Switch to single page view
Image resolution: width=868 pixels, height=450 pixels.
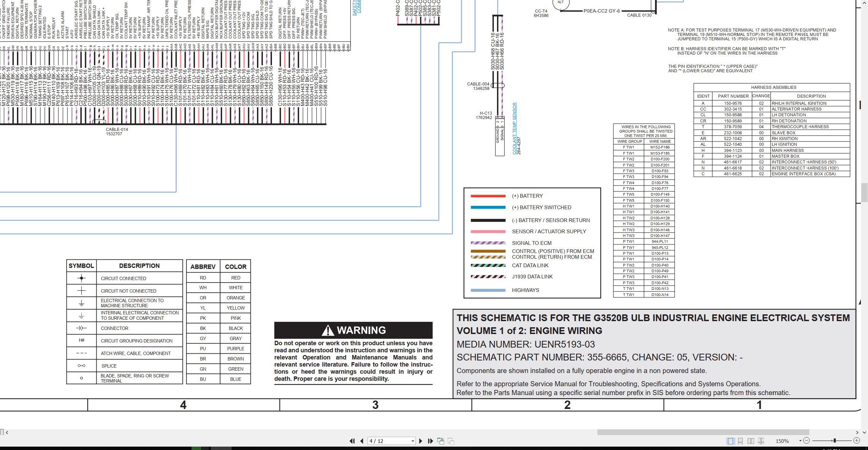[730, 441]
